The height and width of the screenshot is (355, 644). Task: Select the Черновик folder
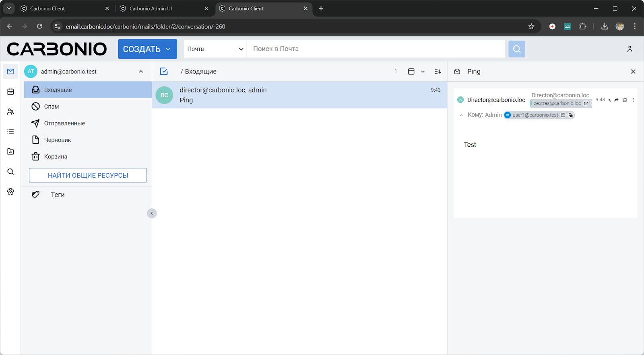point(88,140)
